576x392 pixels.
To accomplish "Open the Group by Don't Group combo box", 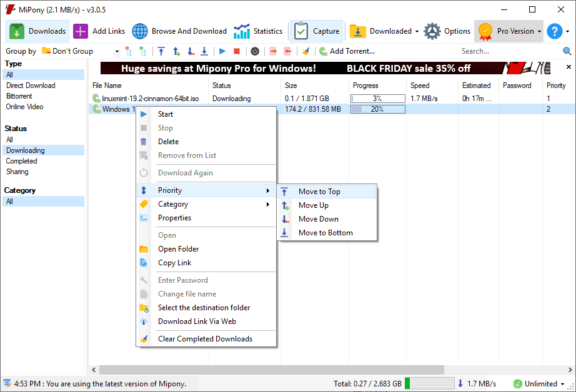I will 80,51.
